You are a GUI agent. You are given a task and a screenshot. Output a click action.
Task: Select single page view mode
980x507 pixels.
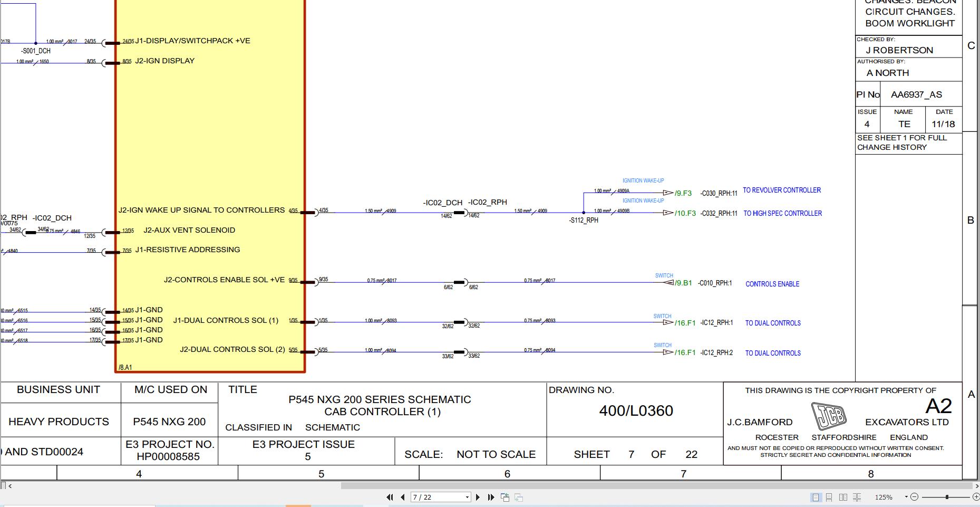(816, 497)
